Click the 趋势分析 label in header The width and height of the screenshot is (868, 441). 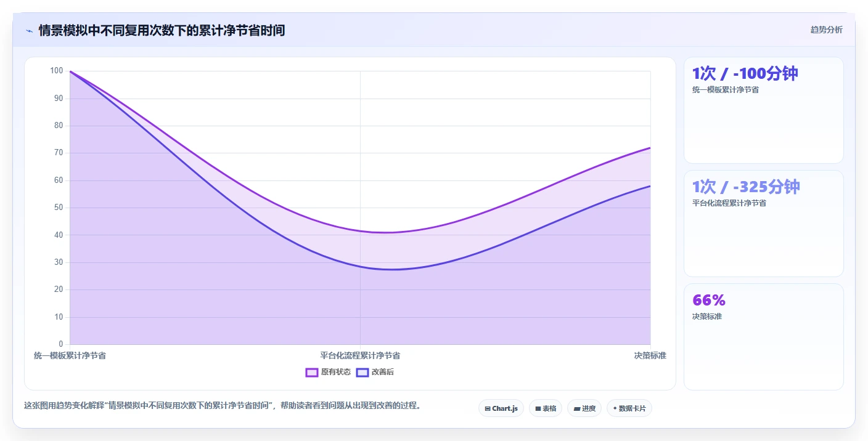point(826,30)
